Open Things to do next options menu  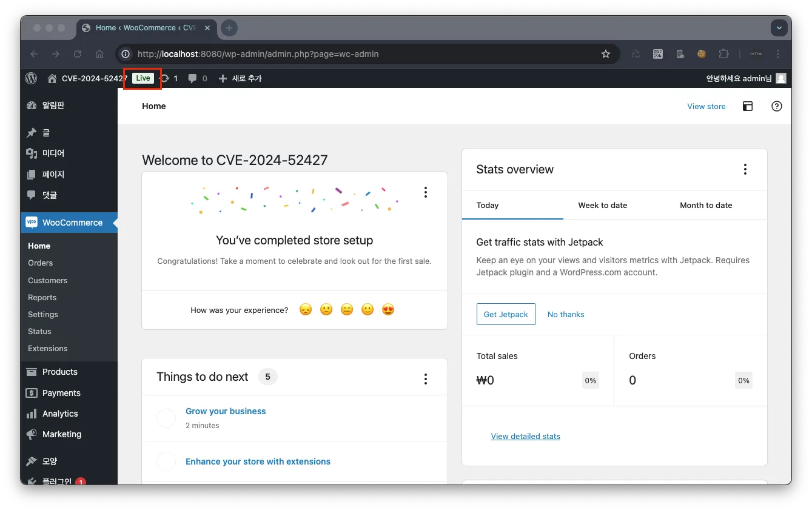425,379
